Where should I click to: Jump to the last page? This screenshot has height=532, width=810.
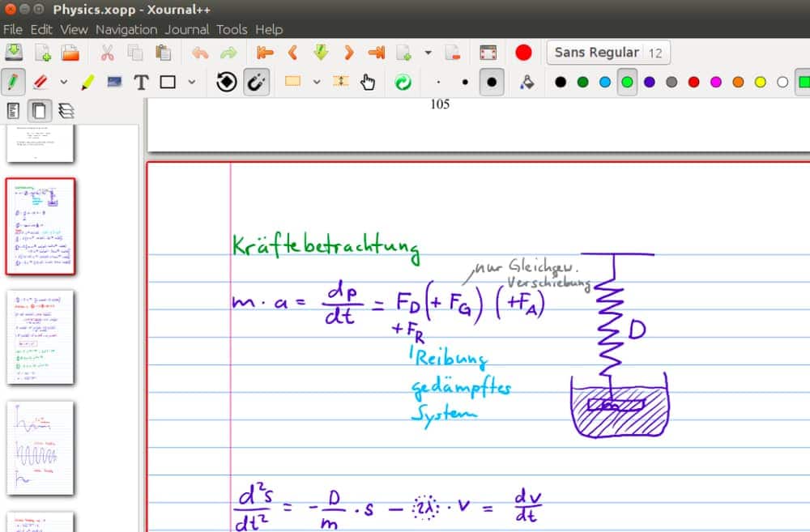click(x=377, y=53)
